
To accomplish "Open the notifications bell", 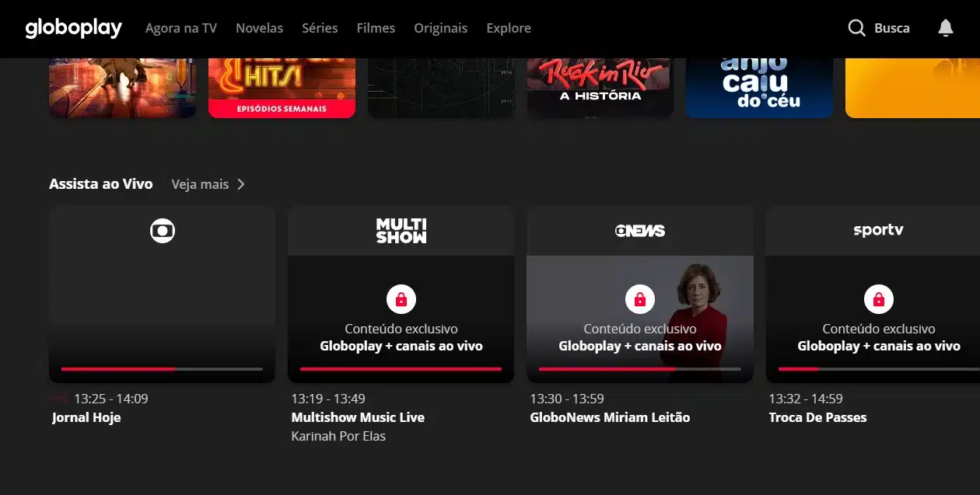I will (945, 28).
